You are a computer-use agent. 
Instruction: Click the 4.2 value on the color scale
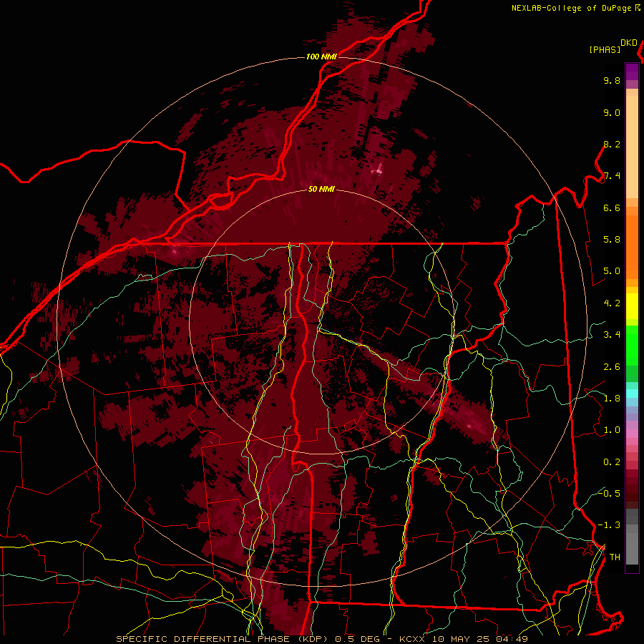click(x=612, y=303)
